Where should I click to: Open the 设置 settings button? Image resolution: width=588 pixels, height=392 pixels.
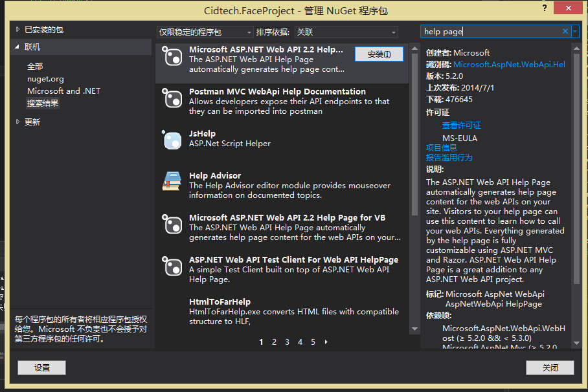pos(41,367)
